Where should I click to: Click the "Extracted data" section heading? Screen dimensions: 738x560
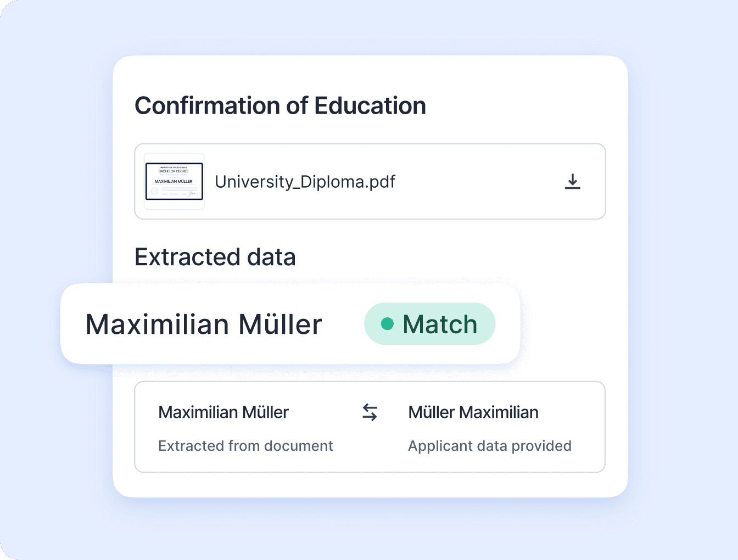tap(215, 257)
